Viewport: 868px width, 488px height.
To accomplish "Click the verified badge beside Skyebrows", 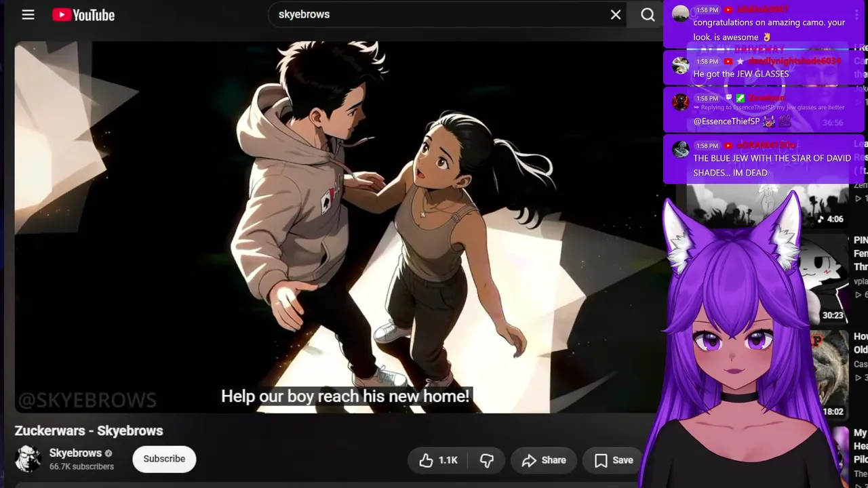I will [x=108, y=453].
